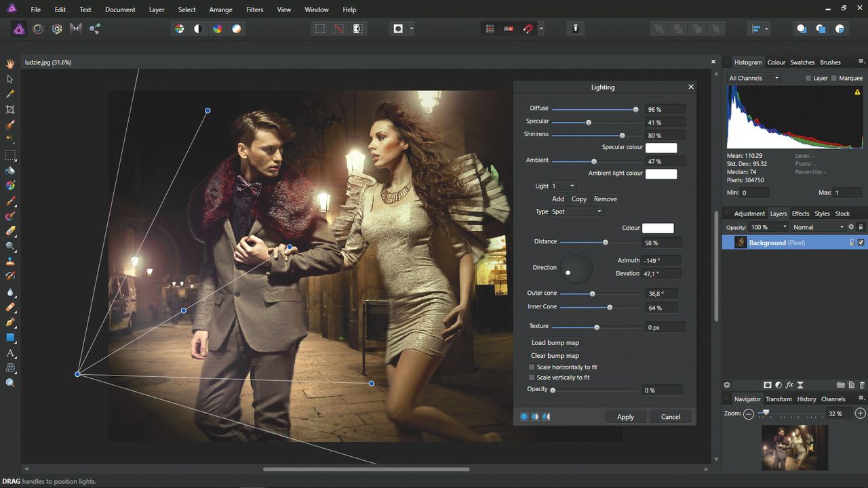Apply Auto Levels from the toolbar
This screenshot has height=488, width=868.
coord(179,29)
